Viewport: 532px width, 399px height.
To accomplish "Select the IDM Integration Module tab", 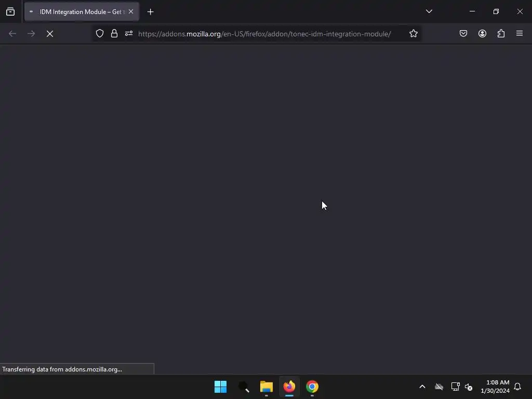I will point(82,11).
